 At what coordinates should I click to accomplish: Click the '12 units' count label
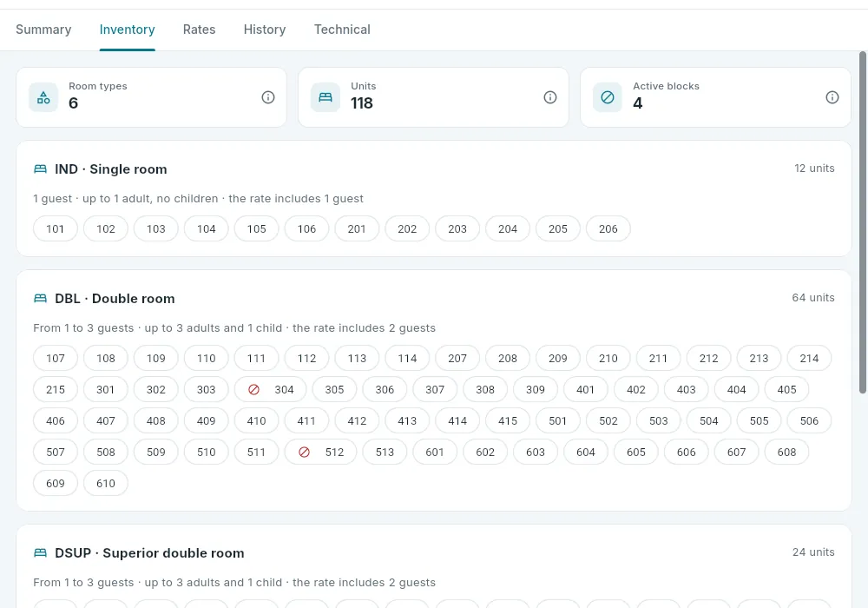point(814,169)
